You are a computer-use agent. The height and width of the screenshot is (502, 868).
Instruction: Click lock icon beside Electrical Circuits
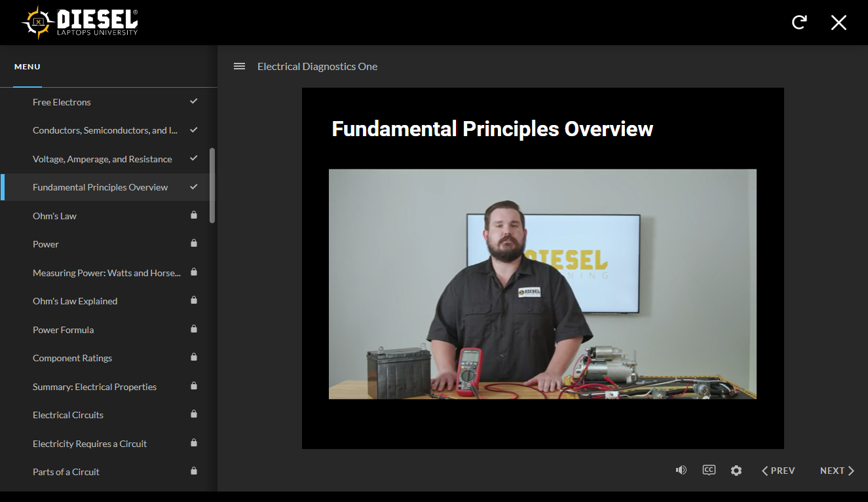[194, 414]
